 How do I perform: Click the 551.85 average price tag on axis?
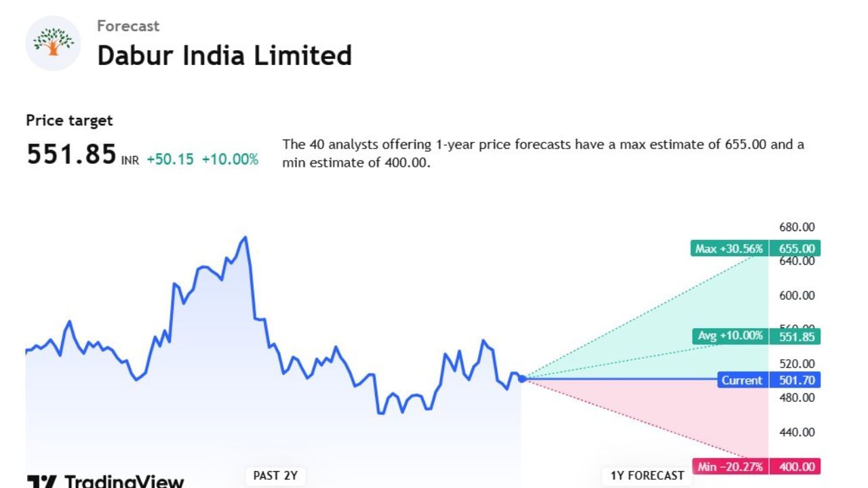[797, 336]
